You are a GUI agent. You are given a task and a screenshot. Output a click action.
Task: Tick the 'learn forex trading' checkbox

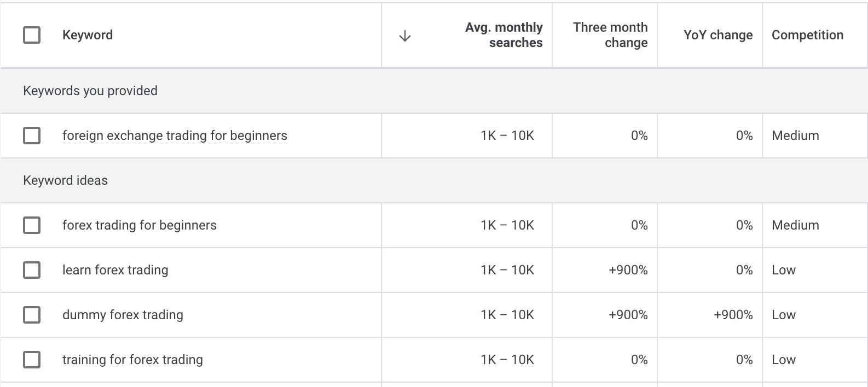pyautogui.click(x=32, y=270)
